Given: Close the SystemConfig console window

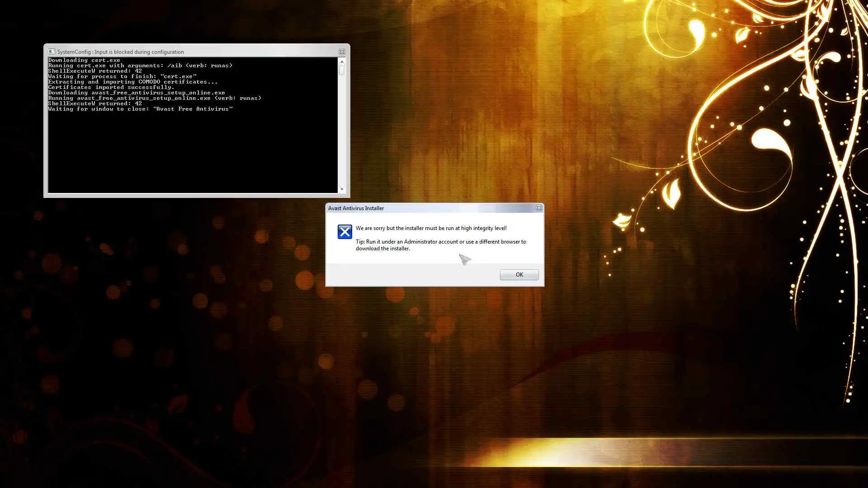Looking at the screenshot, I should coord(342,52).
